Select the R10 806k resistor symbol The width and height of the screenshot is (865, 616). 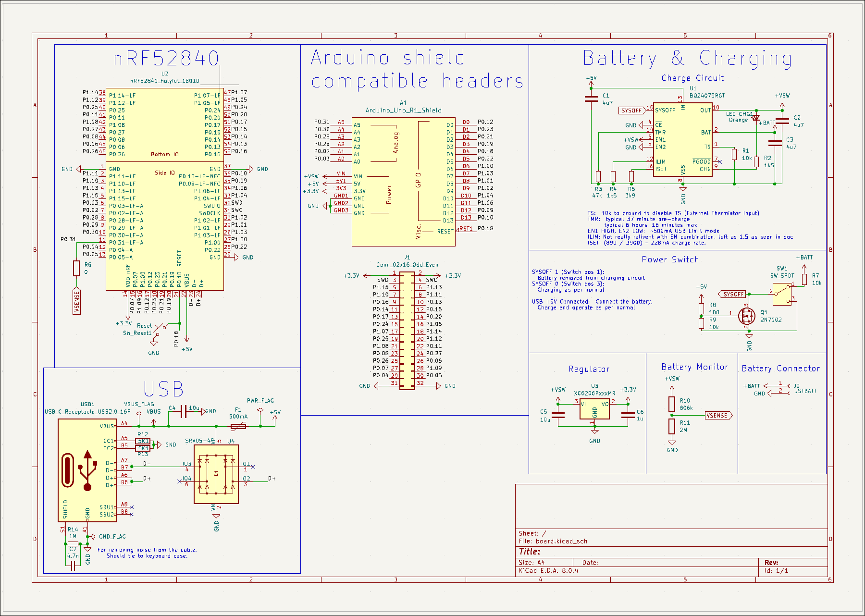tap(672, 404)
